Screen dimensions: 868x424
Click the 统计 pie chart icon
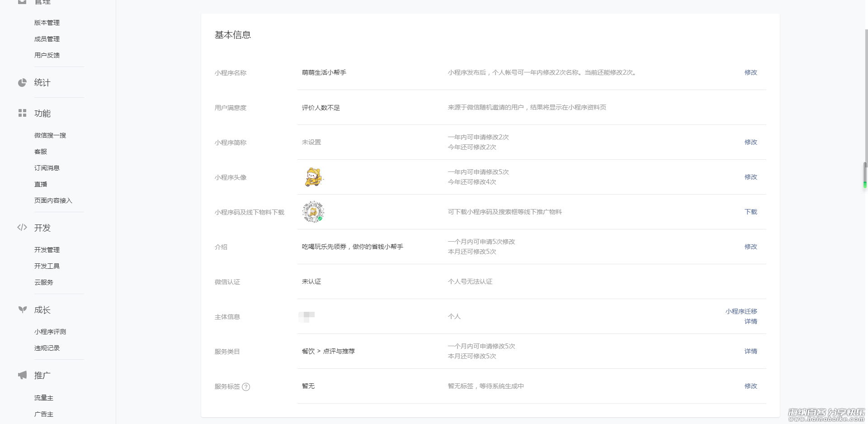22,82
